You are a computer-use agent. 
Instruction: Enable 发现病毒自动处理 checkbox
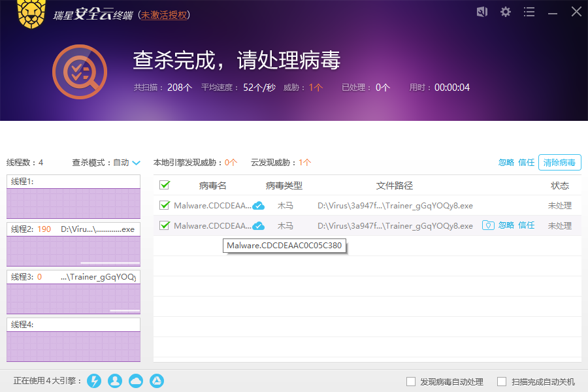[x=411, y=382]
